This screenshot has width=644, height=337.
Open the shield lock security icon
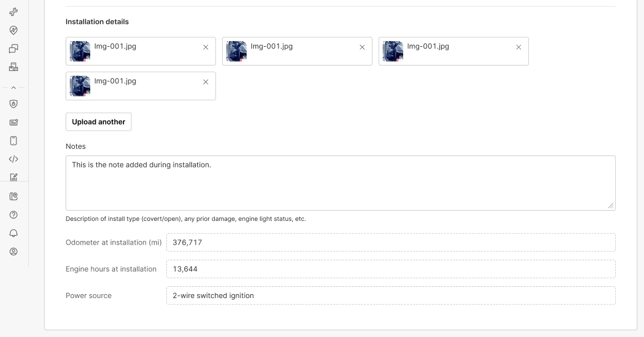pyautogui.click(x=14, y=104)
